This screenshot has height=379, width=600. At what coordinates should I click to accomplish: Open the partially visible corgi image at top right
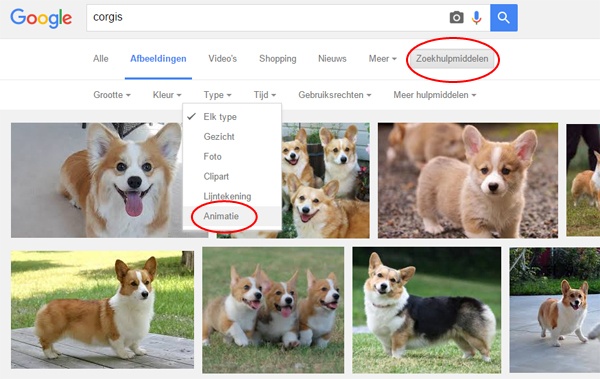(583, 180)
